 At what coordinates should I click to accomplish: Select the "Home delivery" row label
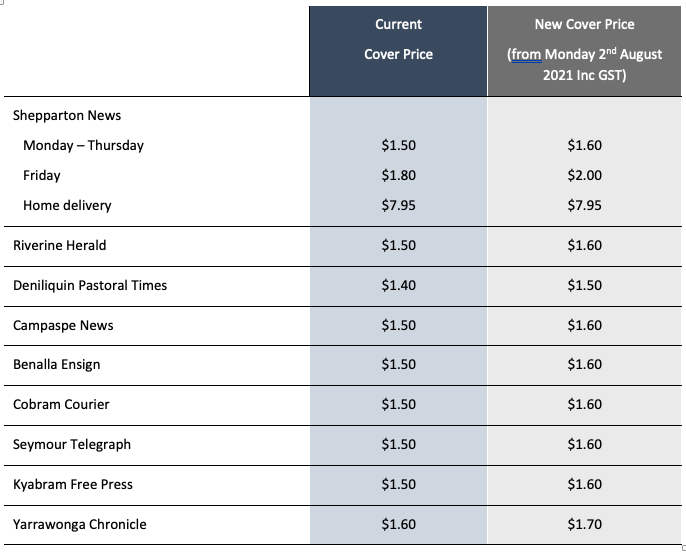pos(67,205)
